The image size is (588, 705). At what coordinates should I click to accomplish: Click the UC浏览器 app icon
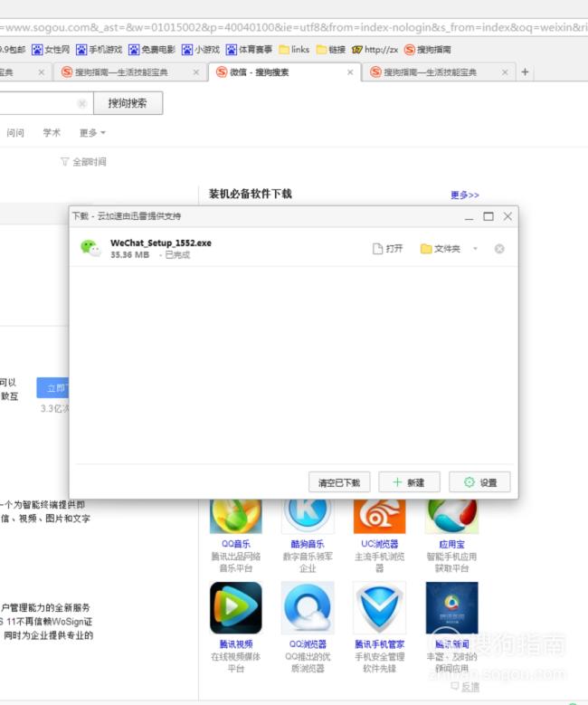(379, 516)
